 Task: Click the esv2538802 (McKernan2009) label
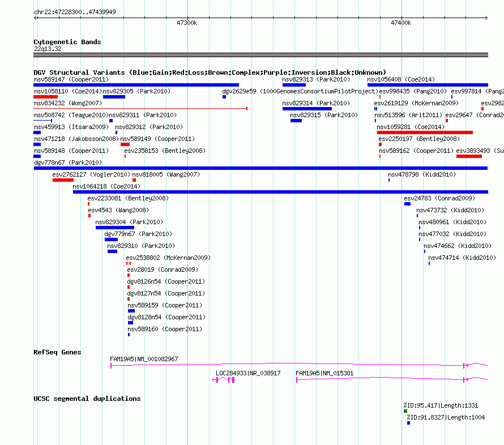(168, 258)
